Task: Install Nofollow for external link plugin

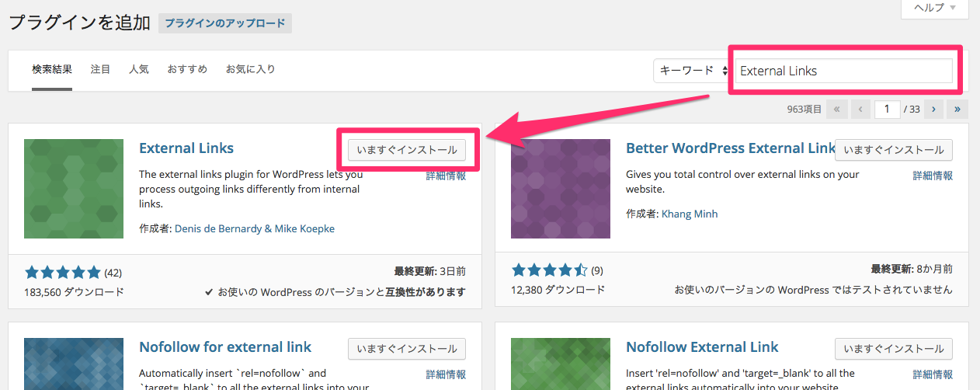Action: [407, 349]
